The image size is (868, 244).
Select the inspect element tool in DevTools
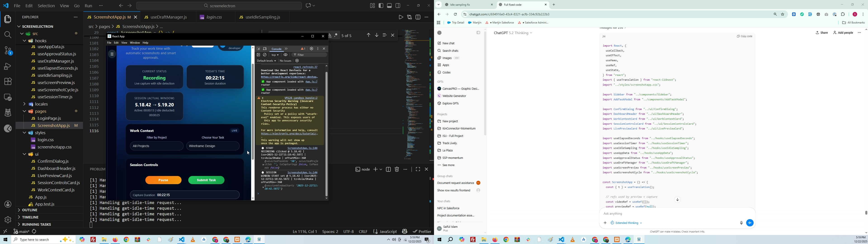[258, 49]
